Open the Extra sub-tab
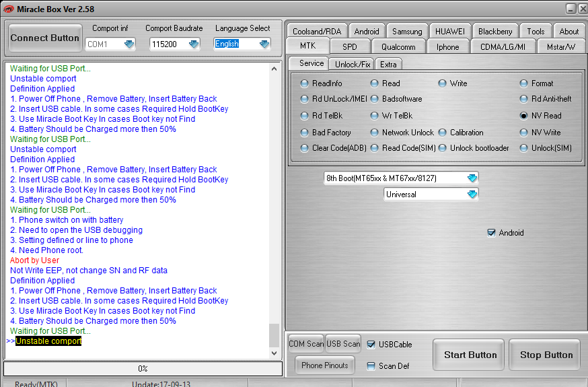The width and height of the screenshot is (588, 387). (x=388, y=64)
